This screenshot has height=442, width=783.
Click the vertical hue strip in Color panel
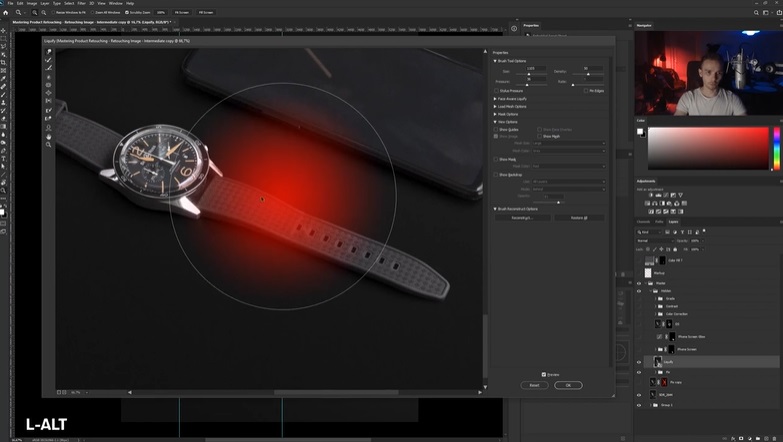click(x=777, y=149)
